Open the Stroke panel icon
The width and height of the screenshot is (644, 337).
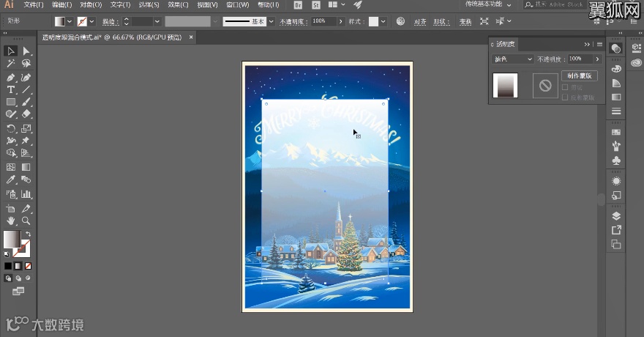pos(616,111)
